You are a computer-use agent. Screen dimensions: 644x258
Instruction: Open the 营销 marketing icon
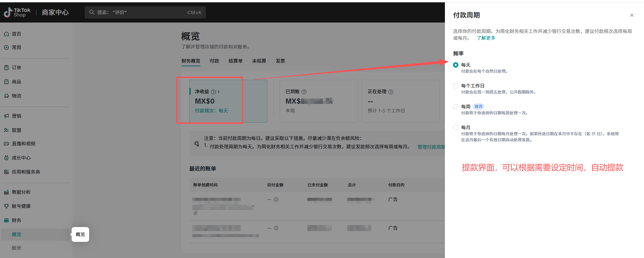(x=6, y=116)
